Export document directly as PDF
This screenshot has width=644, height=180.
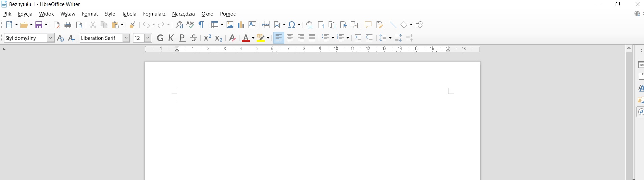click(x=57, y=25)
